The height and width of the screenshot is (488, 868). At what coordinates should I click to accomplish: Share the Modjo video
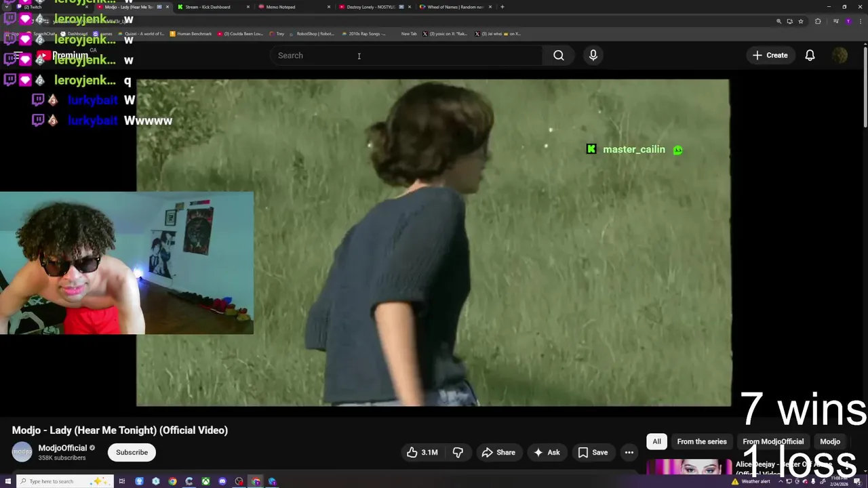tap(498, 452)
